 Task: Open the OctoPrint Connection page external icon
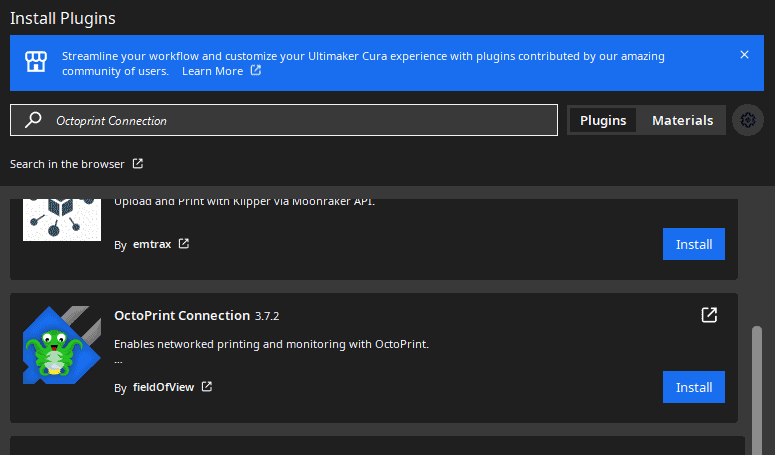pyautogui.click(x=709, y=315)
